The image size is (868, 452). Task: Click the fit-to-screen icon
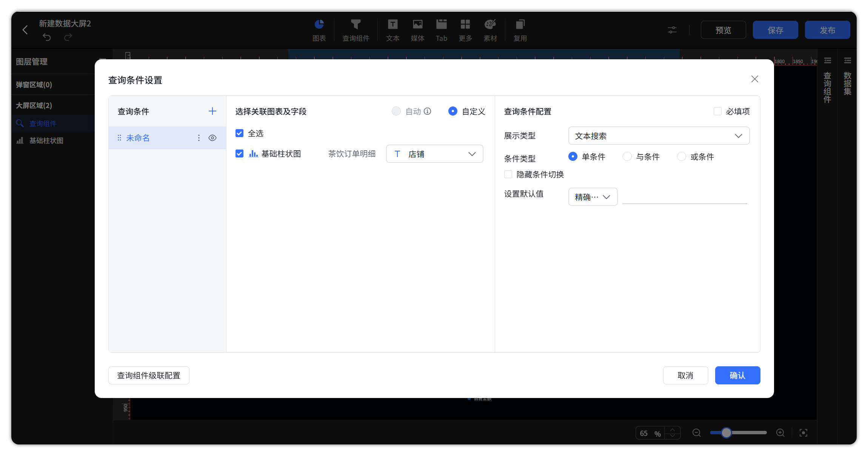tap(803, 433)
